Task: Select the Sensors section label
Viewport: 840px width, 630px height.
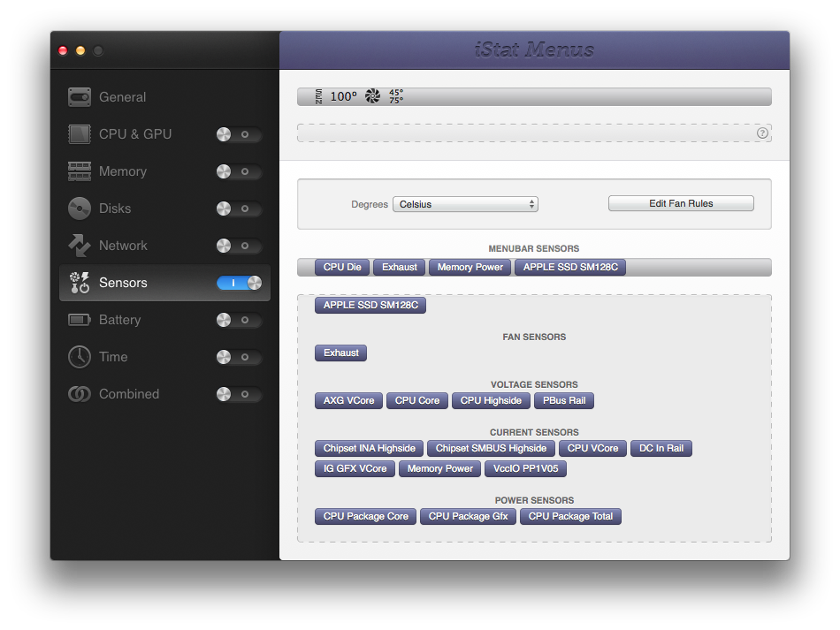Action: point(123,283)
